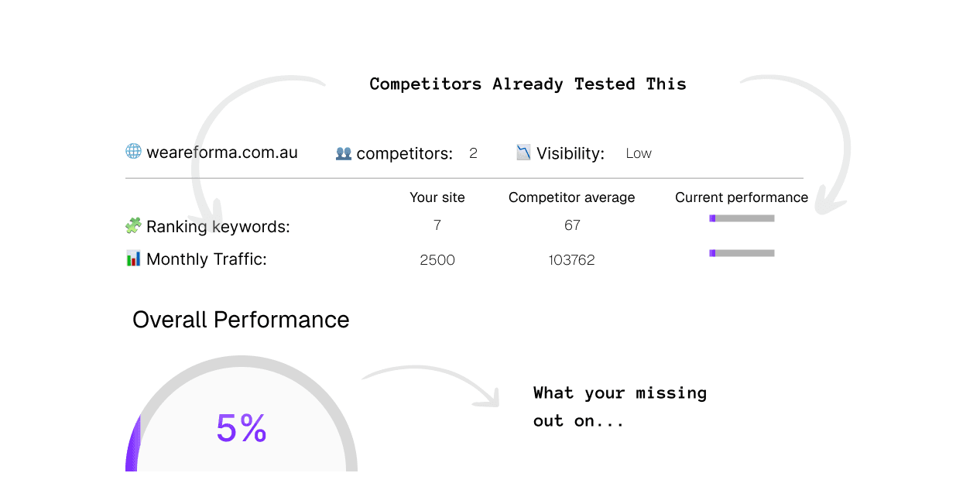Click the Current performance column header
This screenshot has width=980, height=497.
741,197
